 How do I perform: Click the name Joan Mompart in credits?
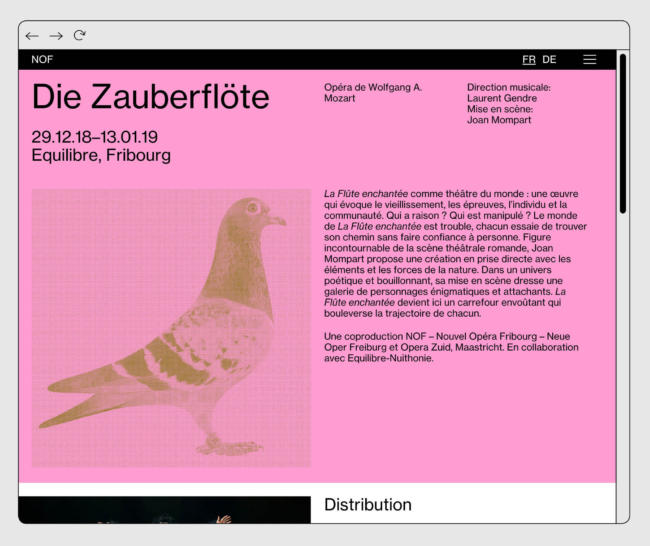[x=499, y=120]
